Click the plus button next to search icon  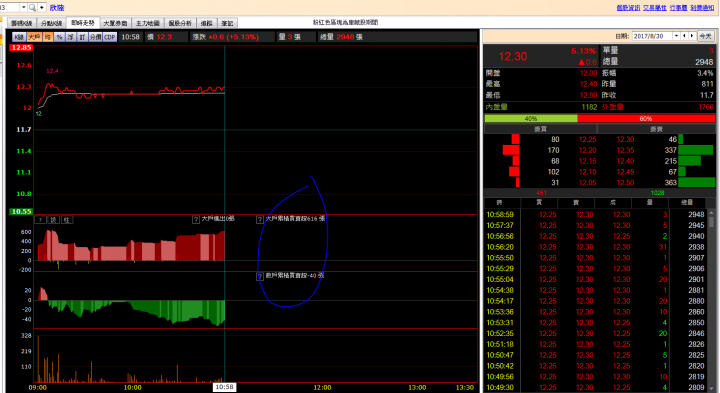42,7
